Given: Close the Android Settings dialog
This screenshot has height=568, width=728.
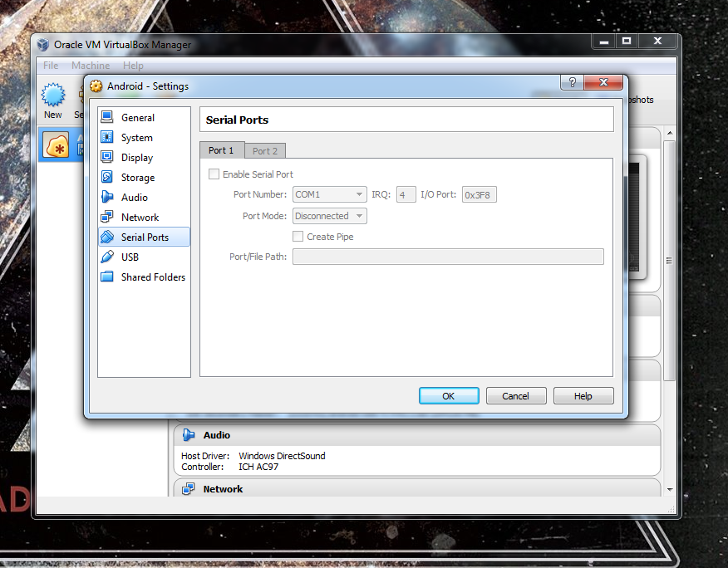Looking at the screenshot, I should pos(603,82).
